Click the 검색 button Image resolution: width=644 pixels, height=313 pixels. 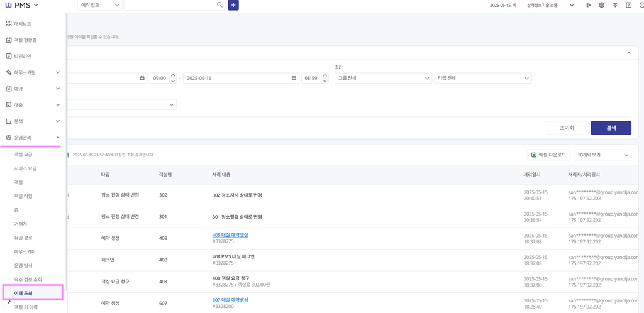tap(611, 128)
